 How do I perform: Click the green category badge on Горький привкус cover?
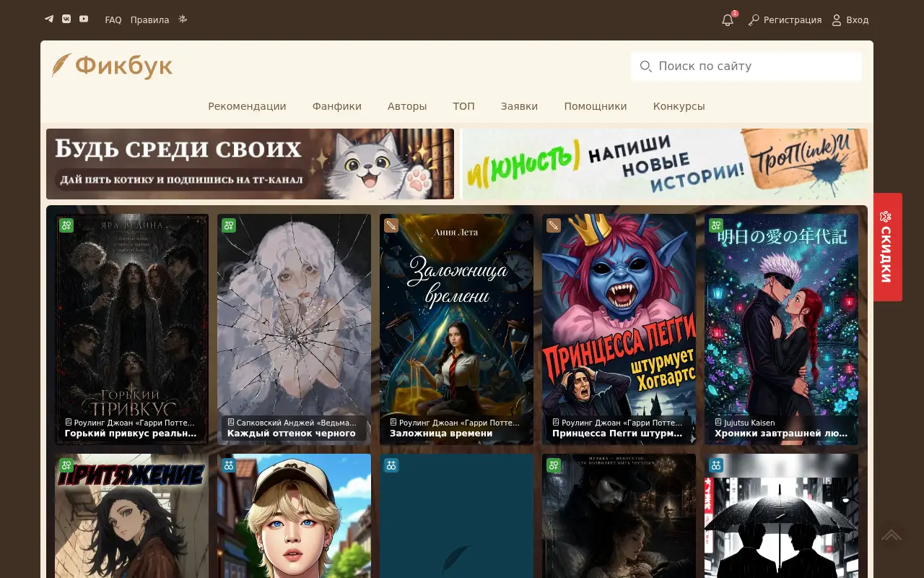coord(66,225)
